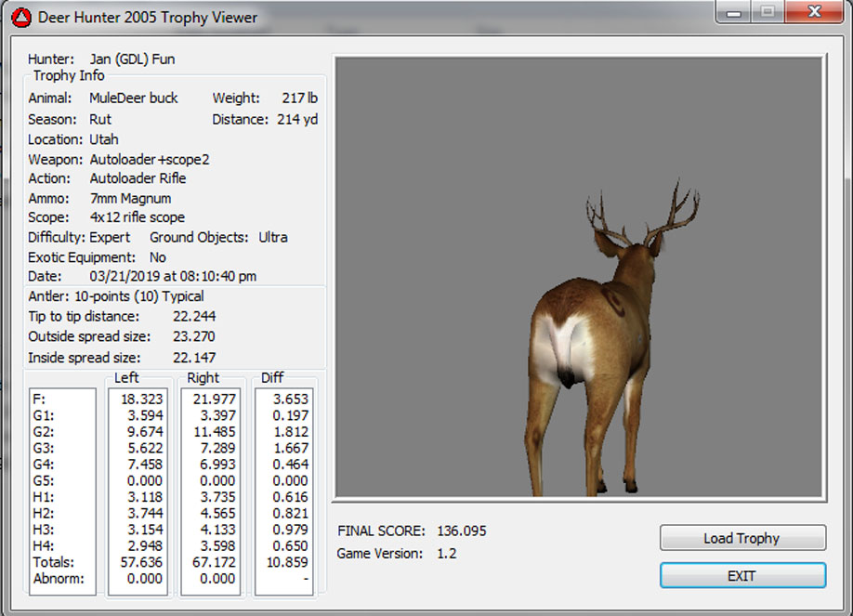Viewport: 853px width, 616px height.
Task: Click the Diff Totals value 10.859
Action: pyautogui.click(x=287, y=562)
